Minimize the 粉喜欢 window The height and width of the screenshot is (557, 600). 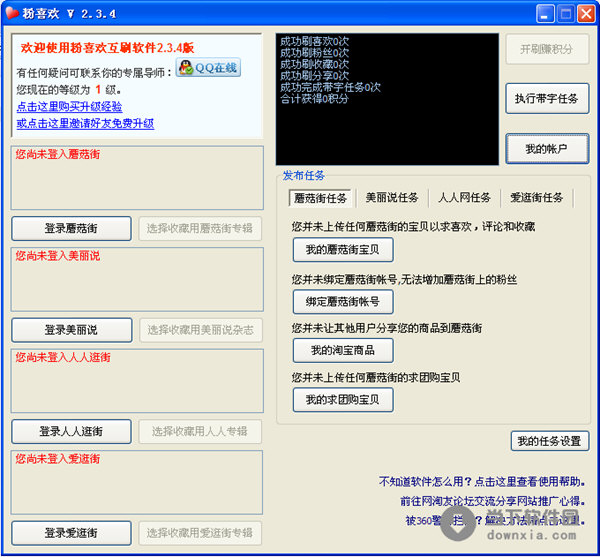tap(546, 14)
